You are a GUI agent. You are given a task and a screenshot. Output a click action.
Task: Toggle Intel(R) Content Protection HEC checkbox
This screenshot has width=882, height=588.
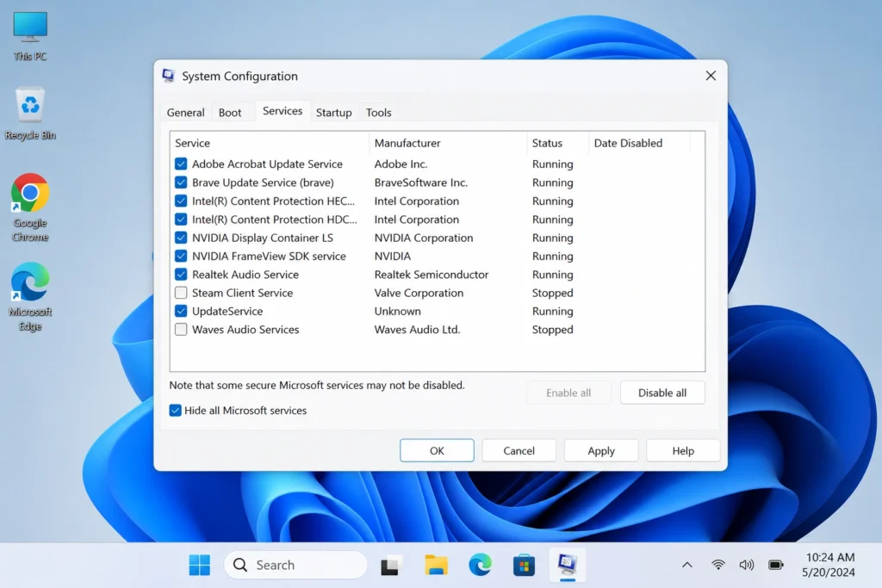181,201
